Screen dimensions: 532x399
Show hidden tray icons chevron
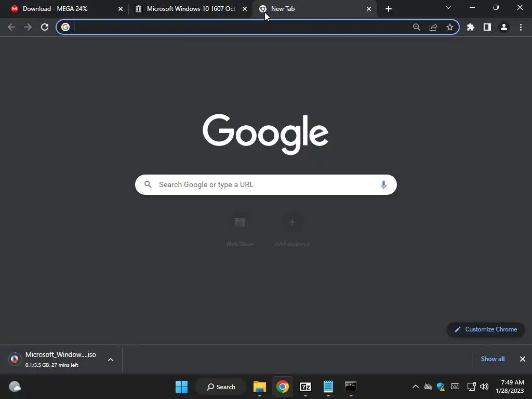coord(415,387)
